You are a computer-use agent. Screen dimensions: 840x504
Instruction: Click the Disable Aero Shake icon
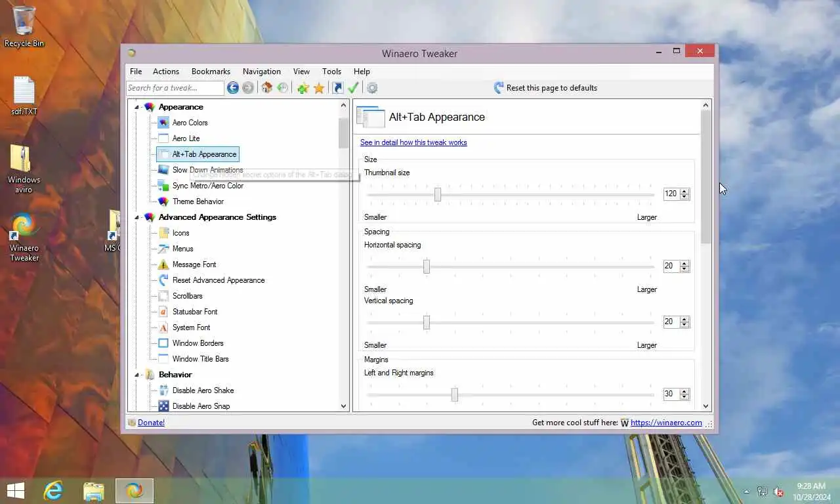pos(163,390)
